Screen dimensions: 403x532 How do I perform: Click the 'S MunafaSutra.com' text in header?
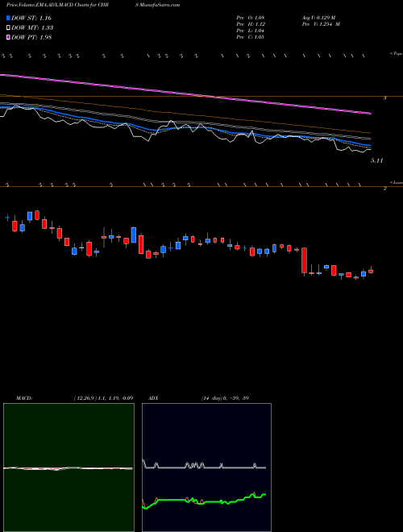pyautogui.click(x=157, y=5)
